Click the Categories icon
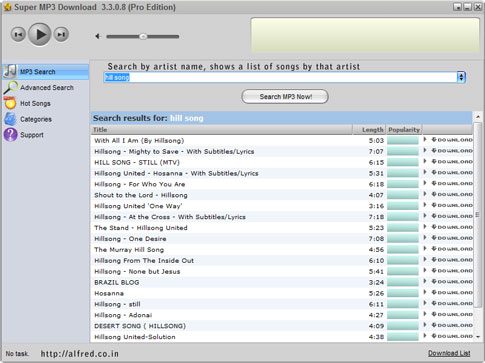 click(10, 119)
